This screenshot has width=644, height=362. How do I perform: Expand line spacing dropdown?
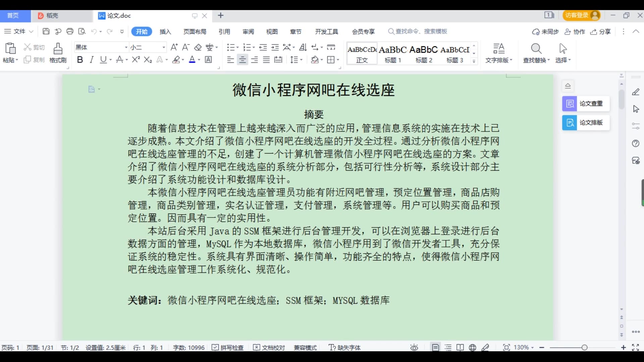click(301, 60)
